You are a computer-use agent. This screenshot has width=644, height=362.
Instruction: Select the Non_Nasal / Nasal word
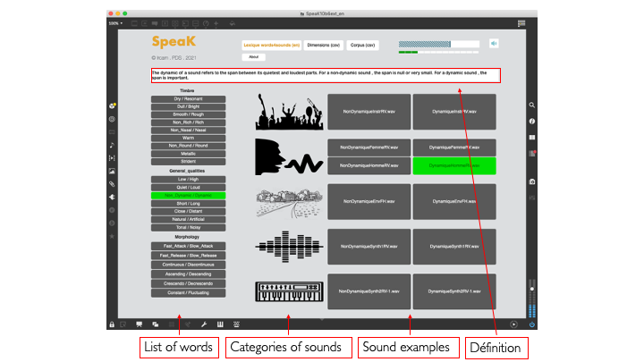pyautogui.click(x=188, y=130)
